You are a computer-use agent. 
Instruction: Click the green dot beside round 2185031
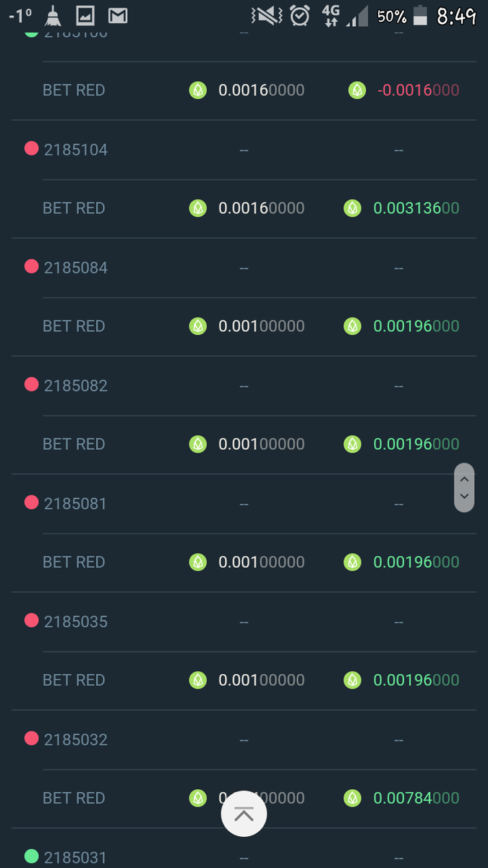click(x=31, y=856)
